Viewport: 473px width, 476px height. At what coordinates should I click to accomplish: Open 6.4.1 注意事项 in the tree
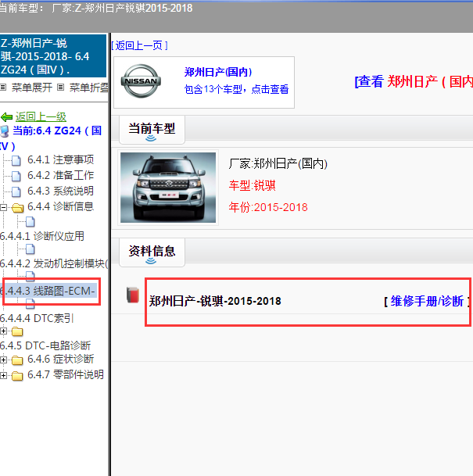pyautogui.click(x=60, y=159)
